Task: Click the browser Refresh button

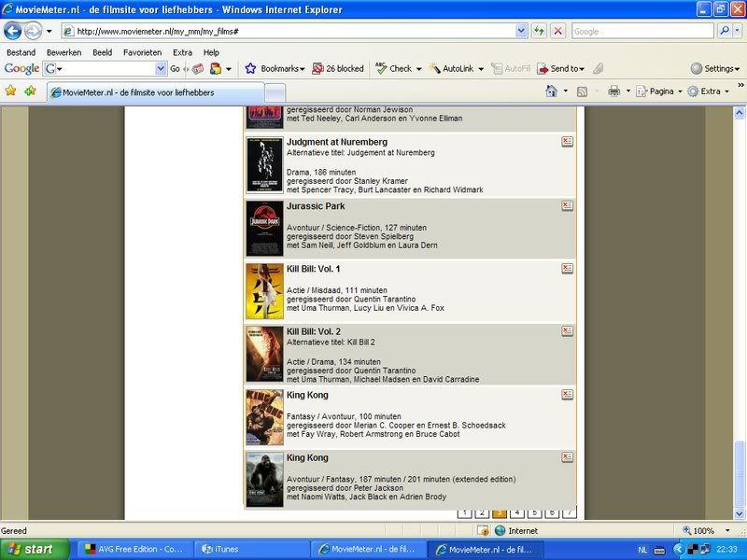Action: coord(540,31)
